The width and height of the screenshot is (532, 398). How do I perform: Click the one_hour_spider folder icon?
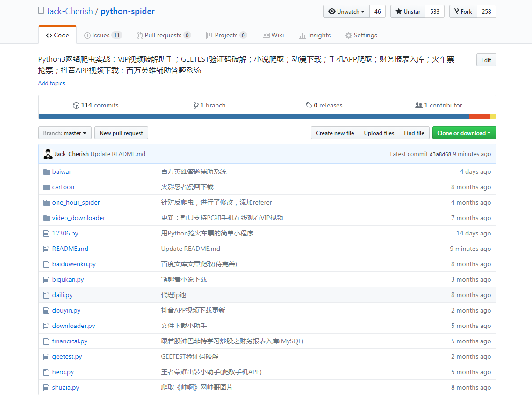[x=47, y=203]
